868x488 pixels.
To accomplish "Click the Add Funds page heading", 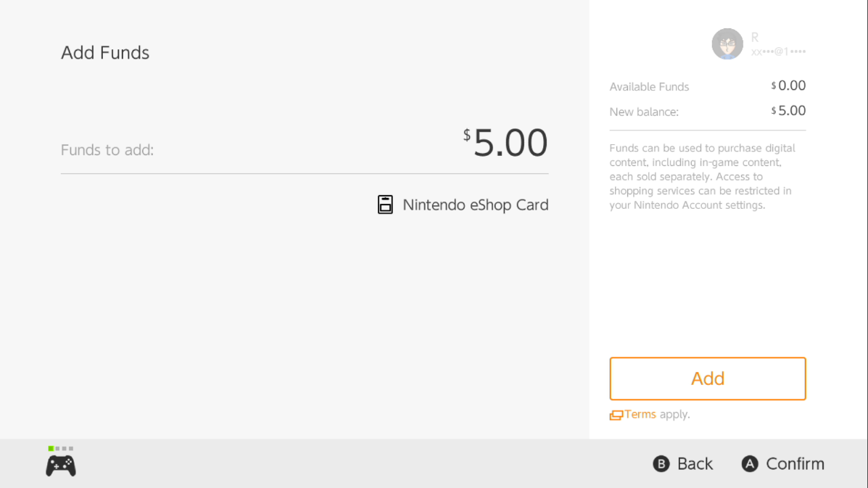I will coord(105,53).
